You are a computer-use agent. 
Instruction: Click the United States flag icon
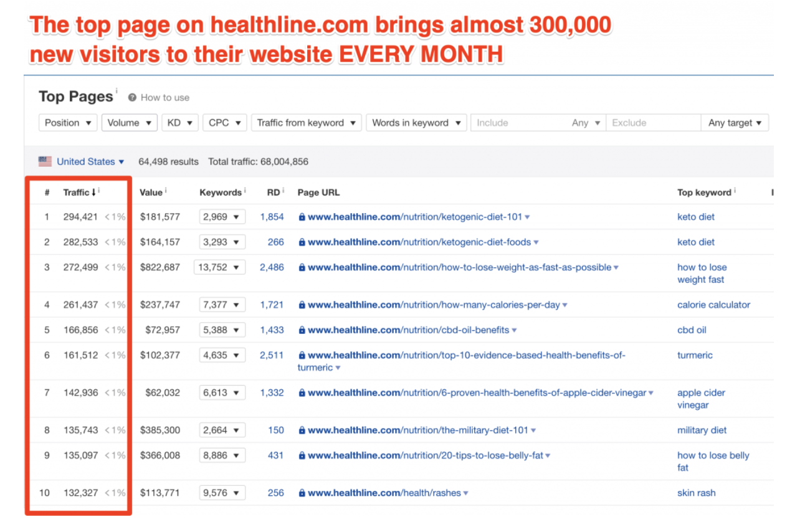(x=45, y=161)
